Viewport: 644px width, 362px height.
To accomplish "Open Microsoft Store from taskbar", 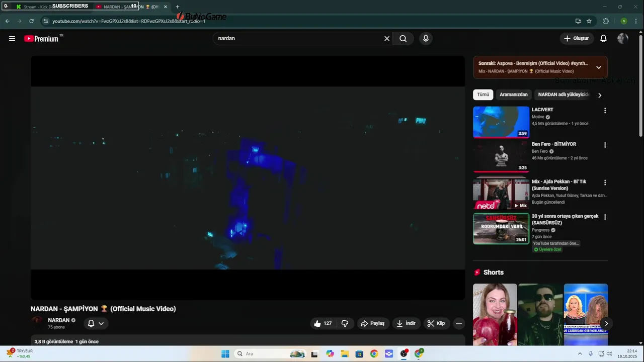I will [359, 354].
